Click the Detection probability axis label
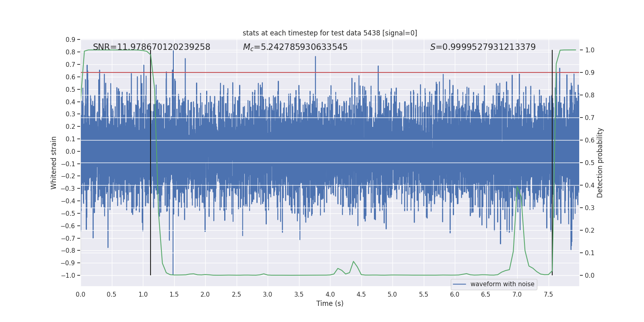 (x=600, y=163)
